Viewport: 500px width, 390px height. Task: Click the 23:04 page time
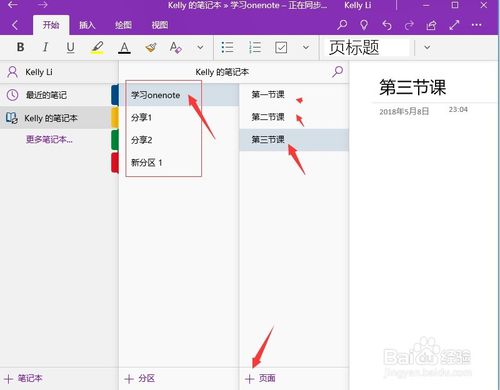pyautogui.click(x=458, y=109)
